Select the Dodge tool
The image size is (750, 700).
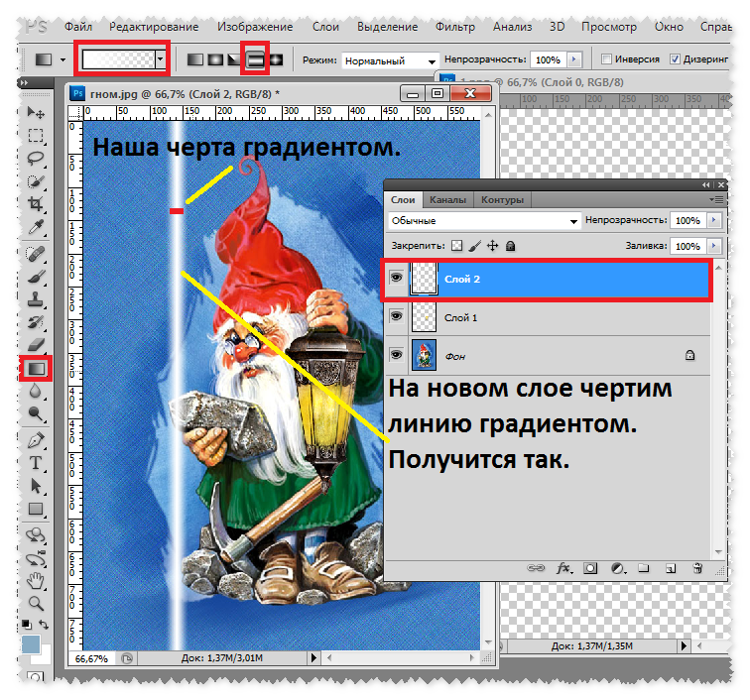pyautogui.click(x=36, y=413)
